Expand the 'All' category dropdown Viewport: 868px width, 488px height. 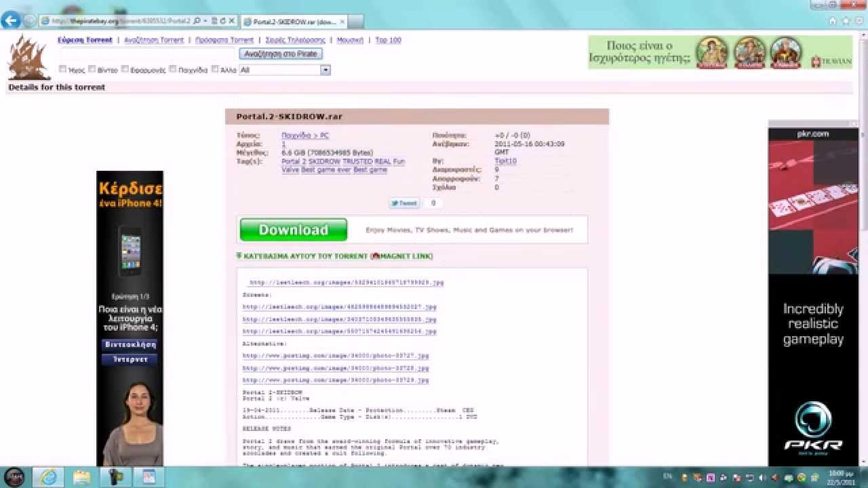click(284, 70)
